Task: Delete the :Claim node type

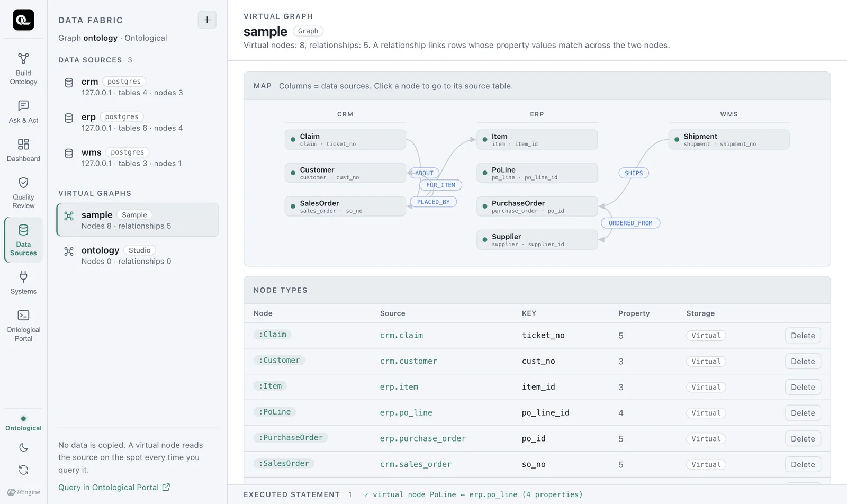Action: pyautogui.click(x=803, y=336)
